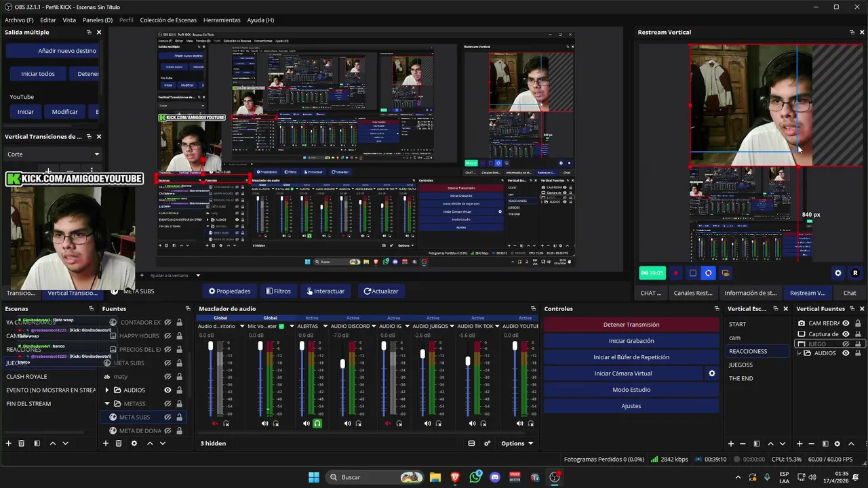Open the Herramientas menu
868x488 pixels.
coord(222,20)
